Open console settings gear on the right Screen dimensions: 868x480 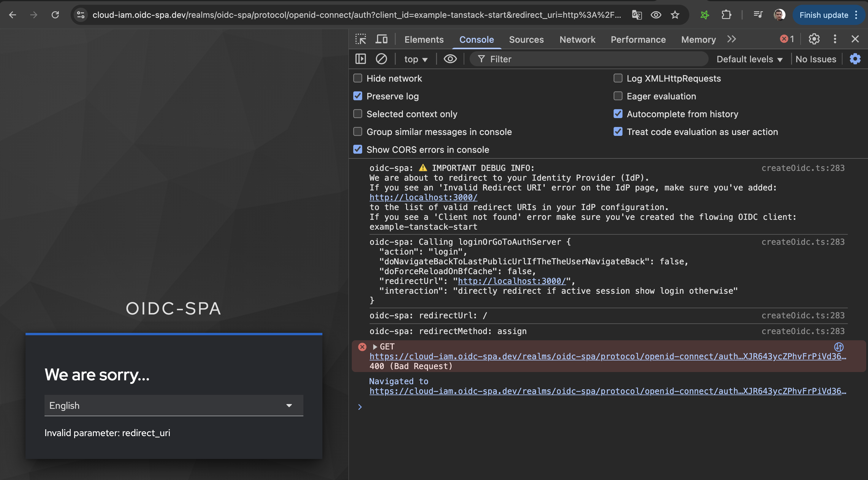(855, 59)
